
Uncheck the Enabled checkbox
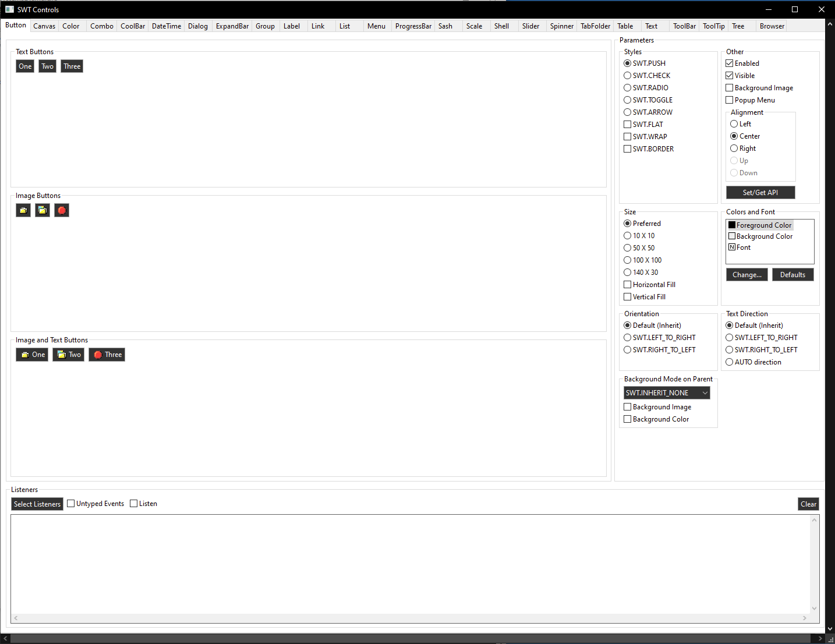click(x=742, y=63)
